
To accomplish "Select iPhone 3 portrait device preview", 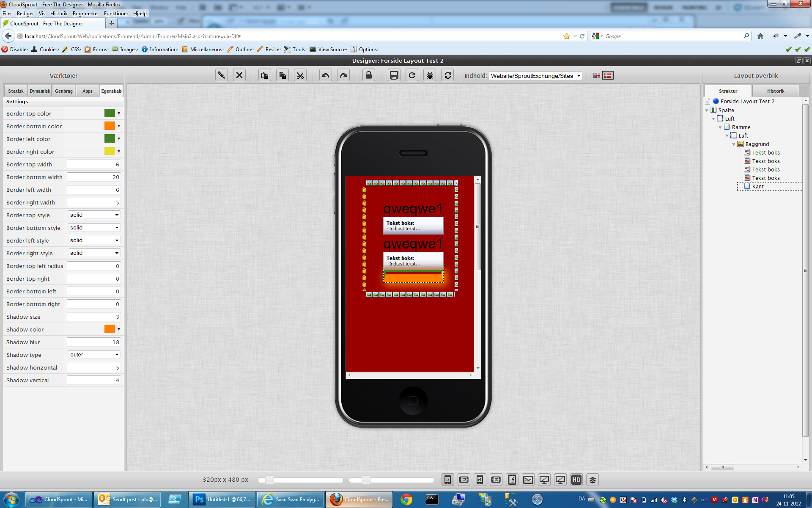I will tap(447, 480).
